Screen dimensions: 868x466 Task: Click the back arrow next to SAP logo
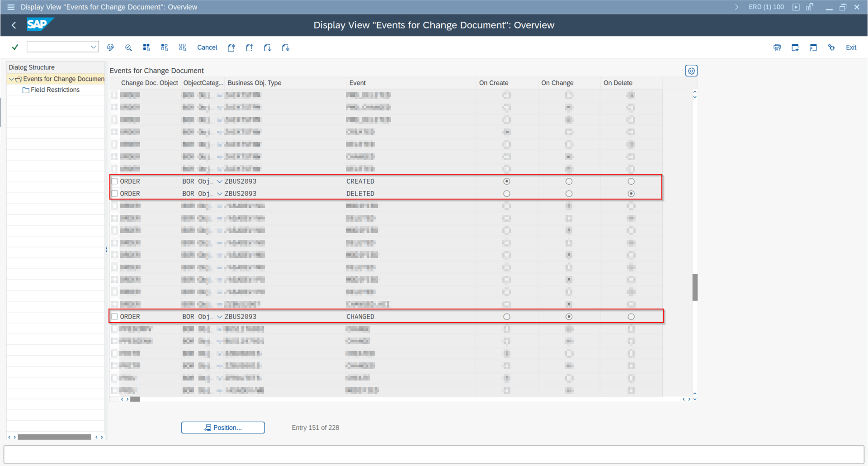pyautogui.click(x=14, y=25)
